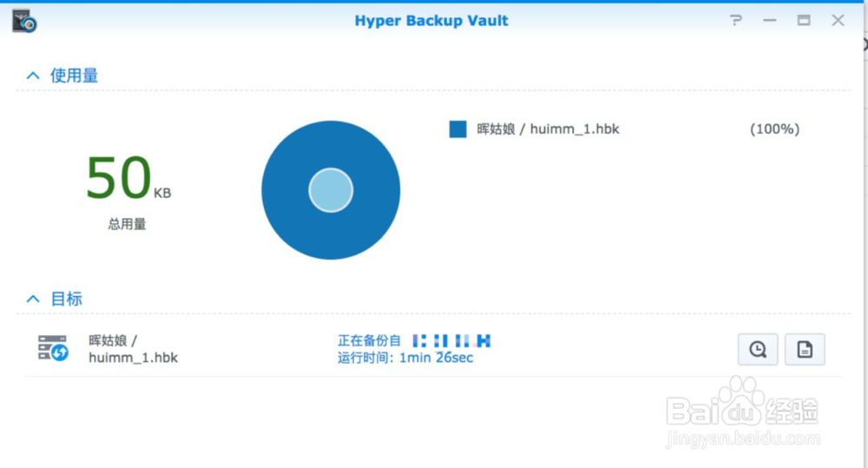Screen dimensions: 868x468
Task: Click the 使用量 section heading
Action: click(74, 76)
